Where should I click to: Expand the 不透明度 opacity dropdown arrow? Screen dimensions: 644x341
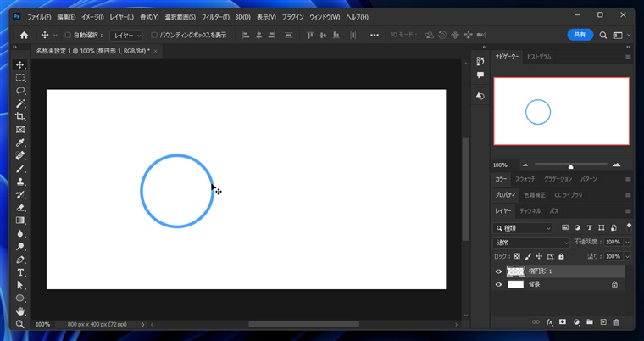point(627,242)
